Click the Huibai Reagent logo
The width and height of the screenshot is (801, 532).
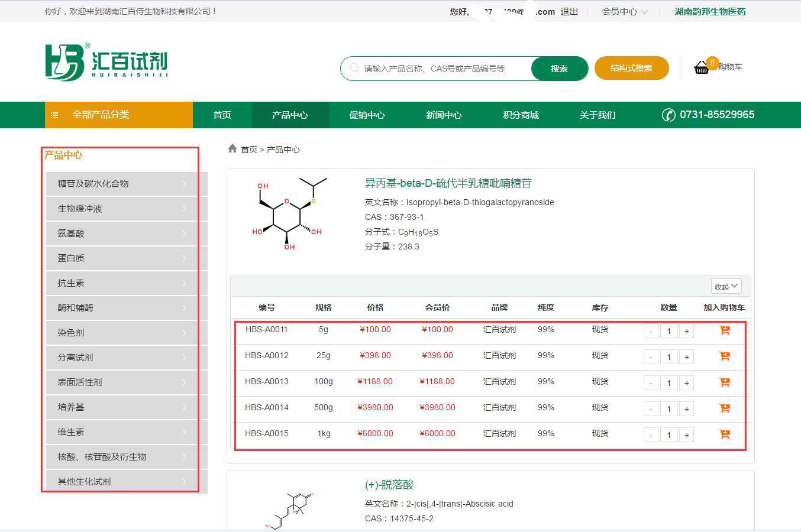click(106, 62)
